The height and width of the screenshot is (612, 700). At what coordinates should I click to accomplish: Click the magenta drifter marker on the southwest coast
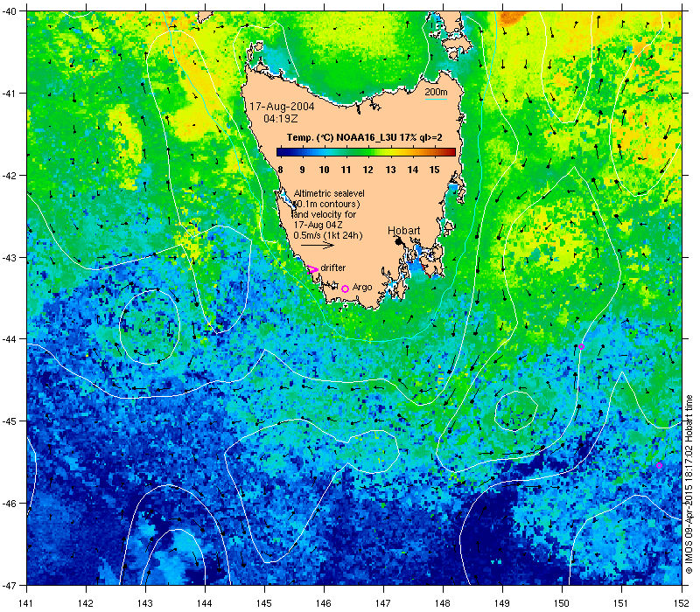[313, 269]
